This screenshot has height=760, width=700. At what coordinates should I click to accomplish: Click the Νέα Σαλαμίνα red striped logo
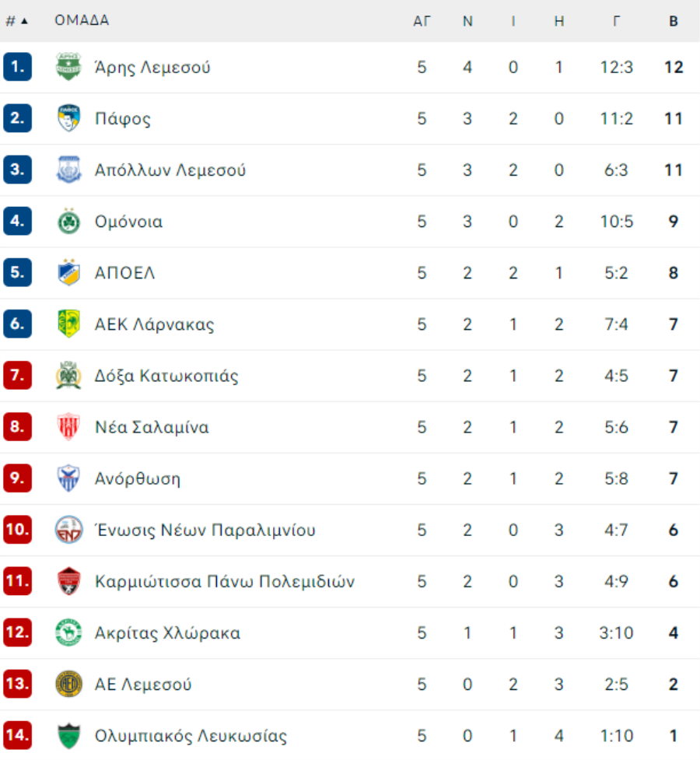[x=68, y=426]
